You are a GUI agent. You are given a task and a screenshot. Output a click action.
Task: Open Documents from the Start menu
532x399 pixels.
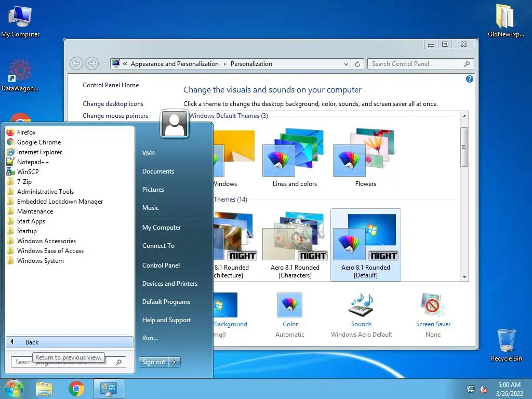(x=158, y=171)
